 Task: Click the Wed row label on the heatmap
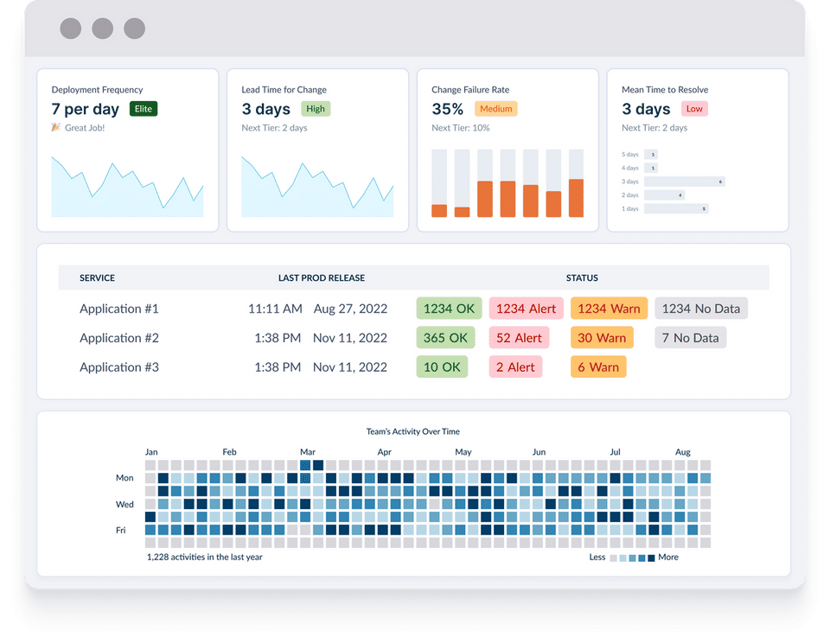pos(124,504)
